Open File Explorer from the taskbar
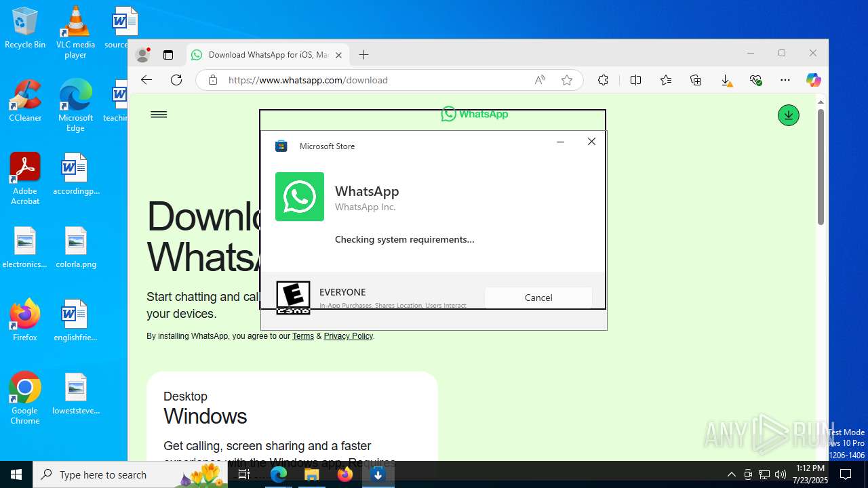The image size is (868, 488). (x=312, y=474)
